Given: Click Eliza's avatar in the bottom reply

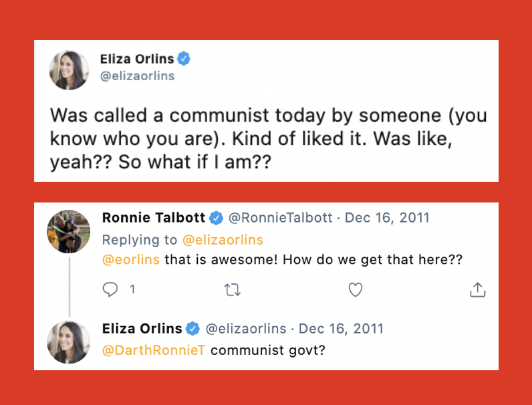Looking at the screenshot, I should point(69,342).
